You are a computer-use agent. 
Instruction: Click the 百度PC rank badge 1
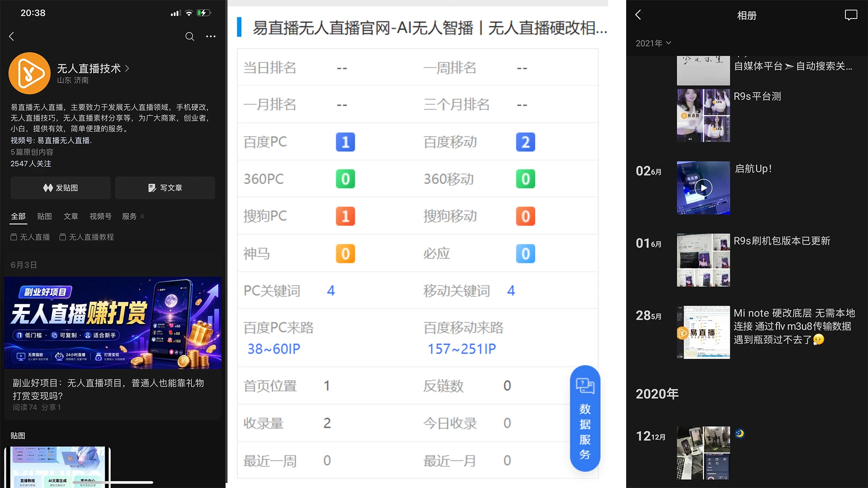pos(345,142)
